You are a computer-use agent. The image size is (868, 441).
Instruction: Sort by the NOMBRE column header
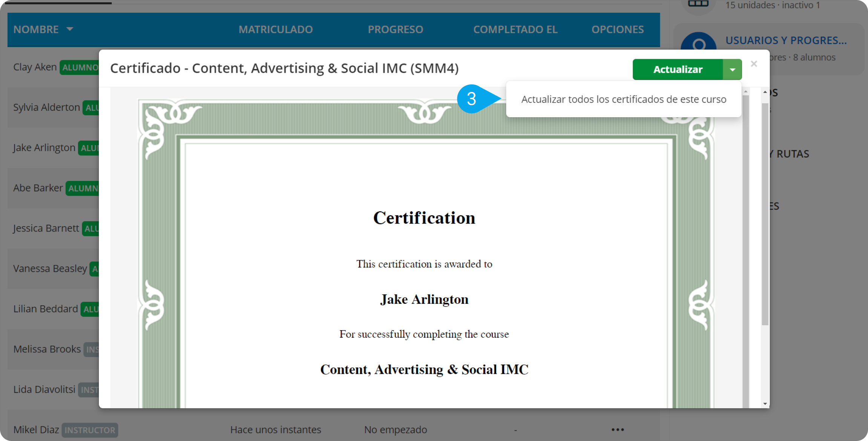pyautogui.click(x=43, y=29)
